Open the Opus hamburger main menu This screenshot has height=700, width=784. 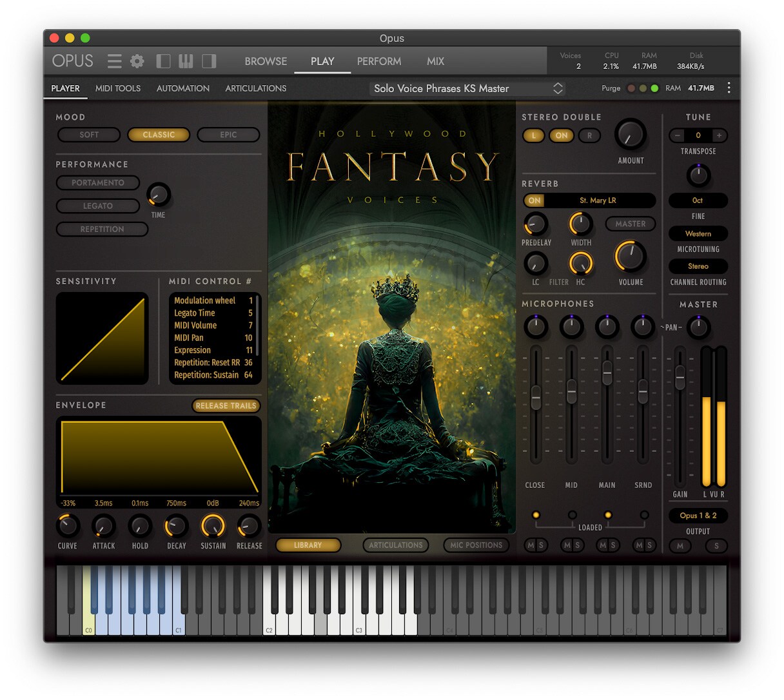click(x=114, y=61)
